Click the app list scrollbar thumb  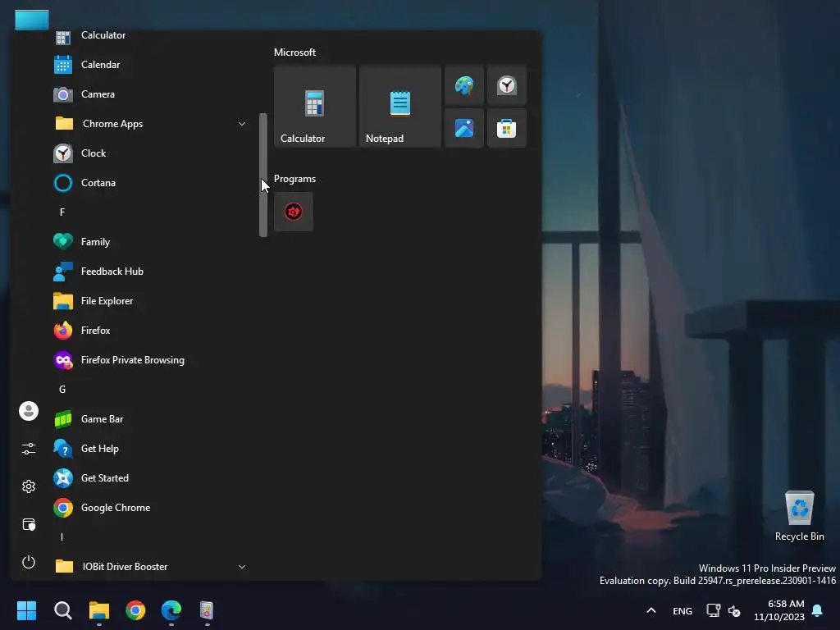[263, 175]
